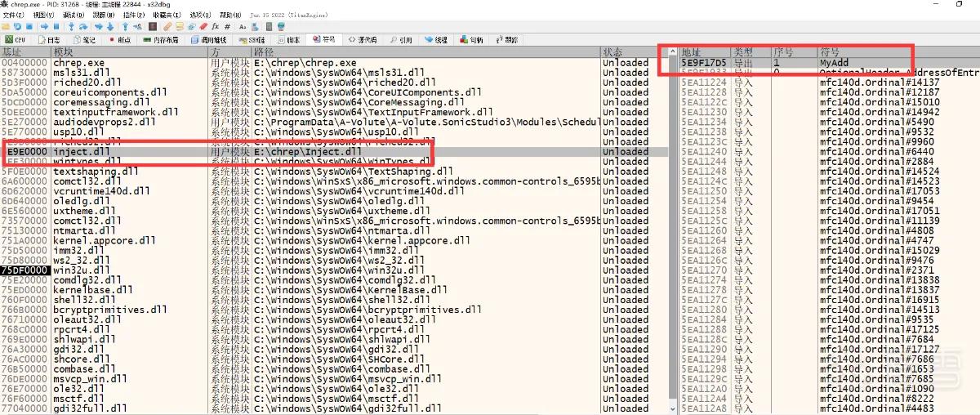Click the red bookmarks toolbar icon
The image size is (980, 415).
[x=203, y=26]
